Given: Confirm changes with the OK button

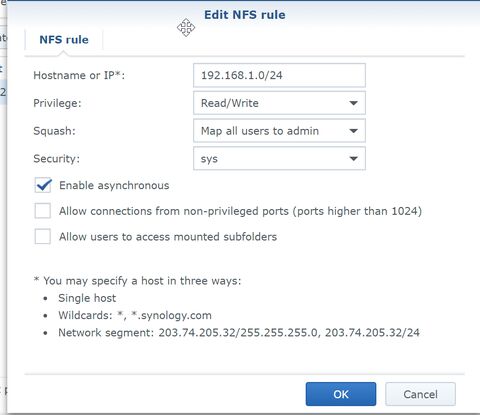Looking at the screenshot, I should (341, 394).
